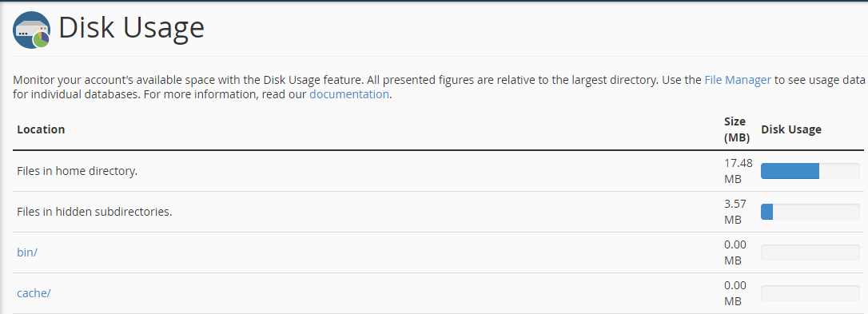The image size is (868, 314).
Task: Click the home directory usage bar
Action: (810, 171)
